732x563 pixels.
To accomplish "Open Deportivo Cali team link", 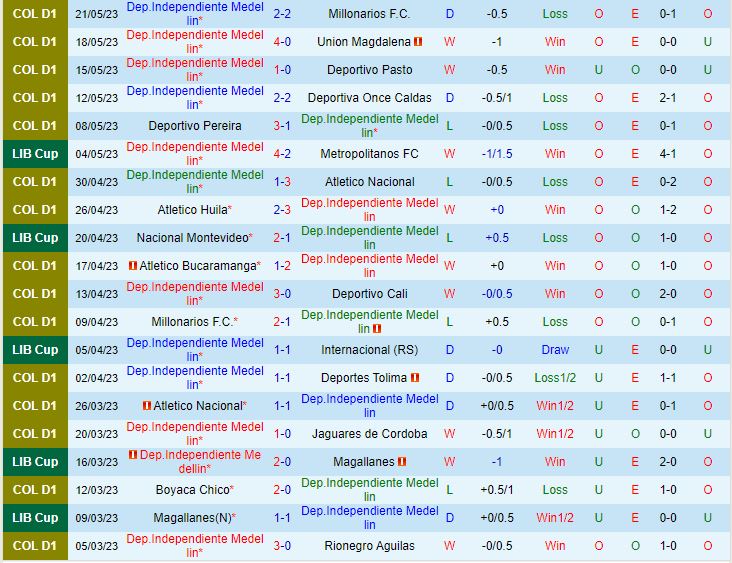I will point(370,294).
